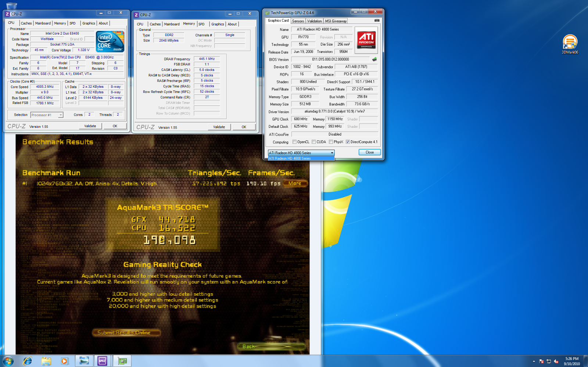Uncheck the DirectCompute 4.1 checkbox
Viewport: 588px width, 367px height.
348,142
